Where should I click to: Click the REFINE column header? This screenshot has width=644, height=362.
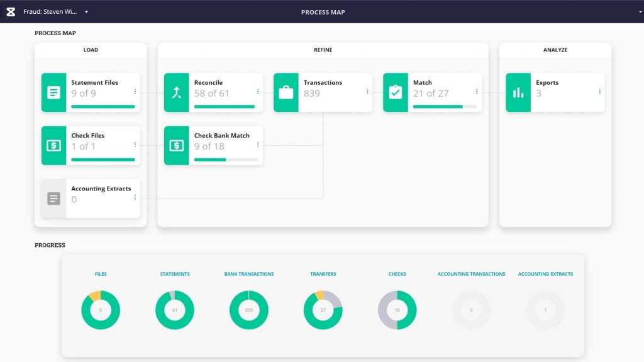pyautogui.click(x=323, y=50)
